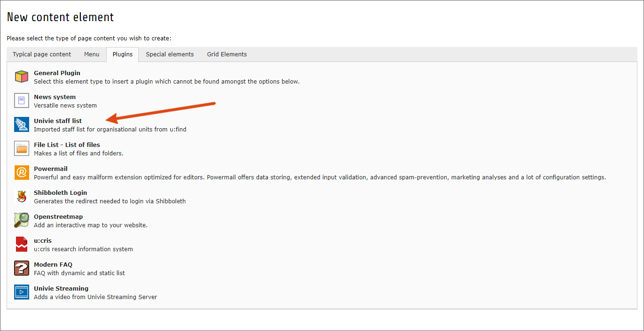Select the Plugins tab

point(123,54)
